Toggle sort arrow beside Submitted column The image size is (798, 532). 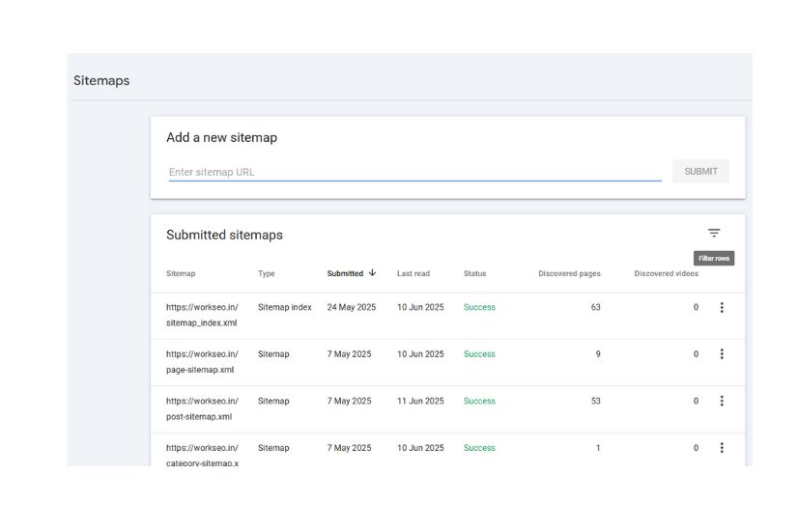[373, 272]
